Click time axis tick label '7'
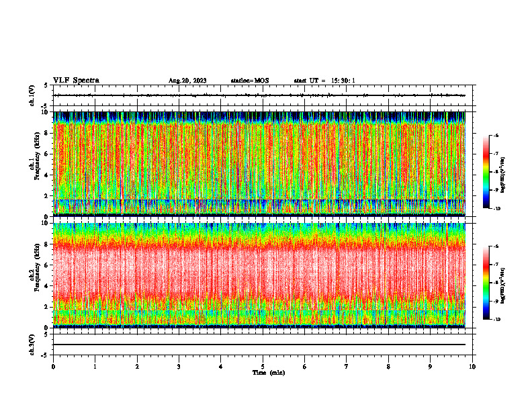The width and height of the screenshot is (532, 411). coord(347,367)
